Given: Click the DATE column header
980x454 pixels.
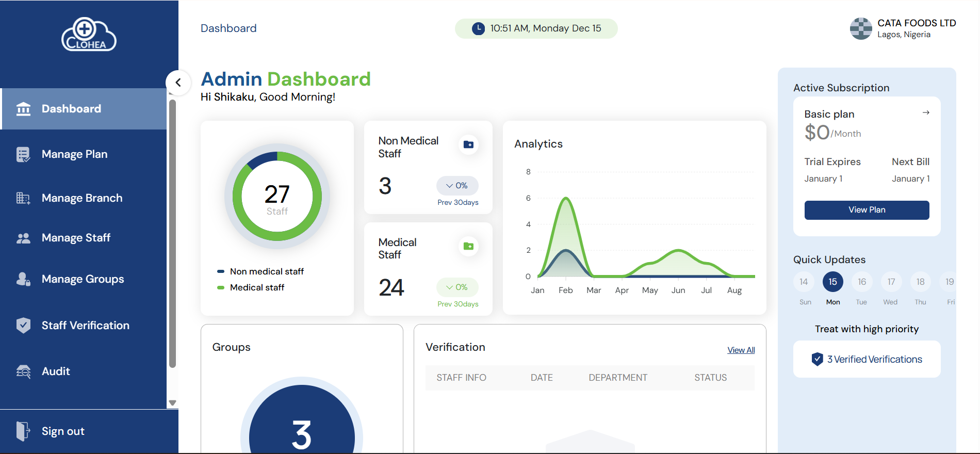Looking at the screenshot, I should pos(542,378).
